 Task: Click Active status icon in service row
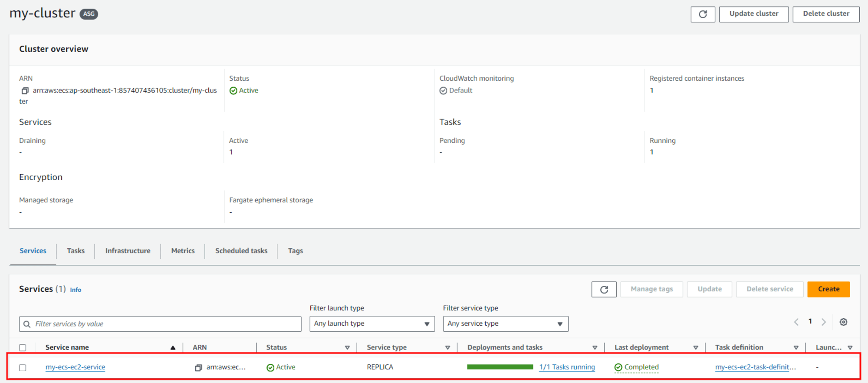(x=270, y=368)
